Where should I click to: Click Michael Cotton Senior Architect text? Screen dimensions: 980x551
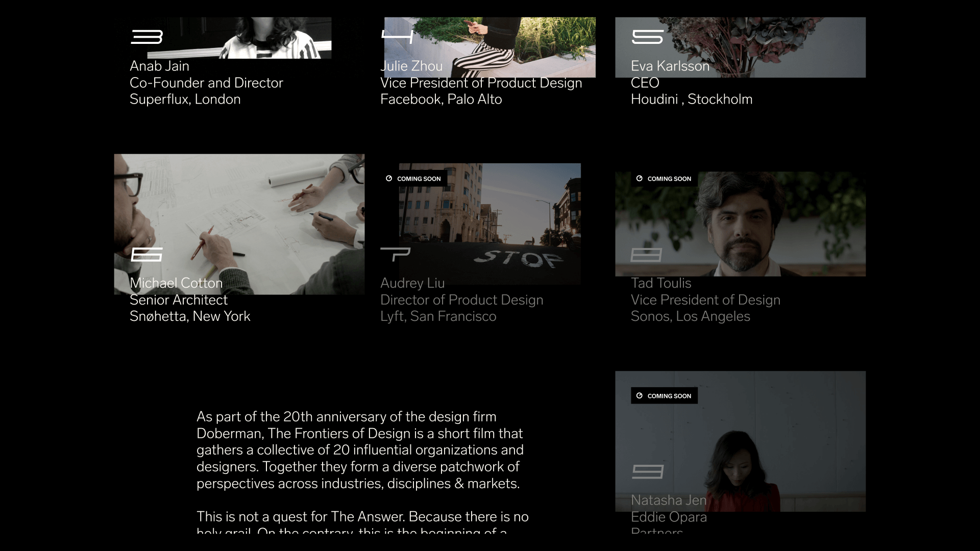click(x=179, y=300)
